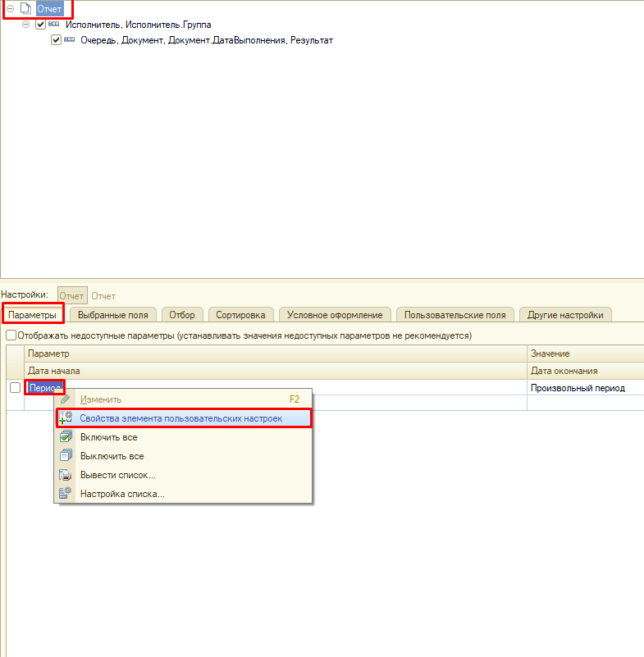644x657 pixels.
Task: Enable Отображать недоступные параметры checkbox
Action: [11, 335]
